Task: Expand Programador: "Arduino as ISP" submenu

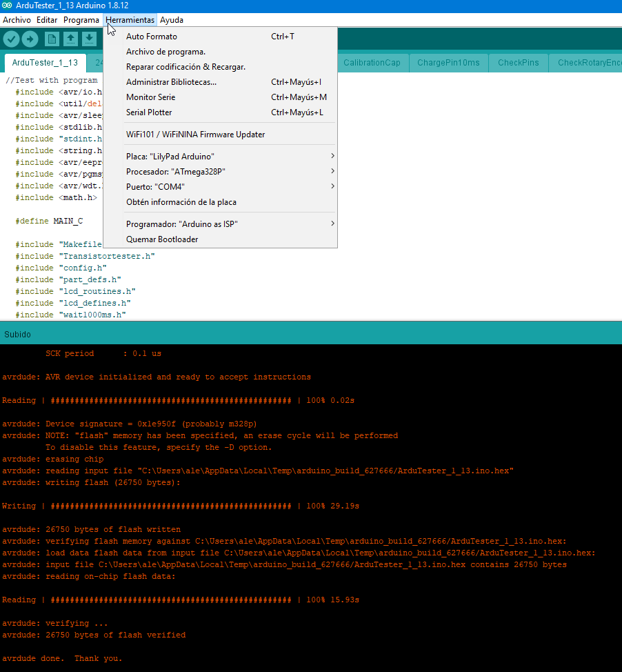Action: [220, 224]
